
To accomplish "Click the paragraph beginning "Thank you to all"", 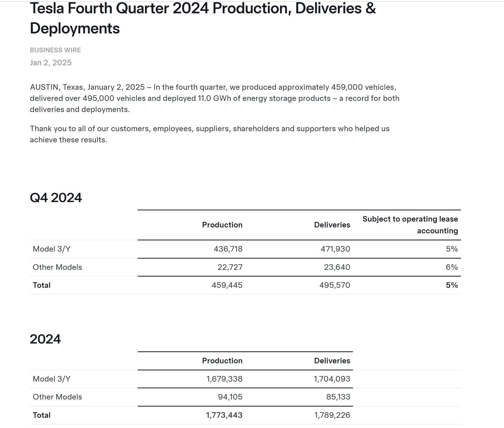I will pyautogui.click(x=210, y=134).
